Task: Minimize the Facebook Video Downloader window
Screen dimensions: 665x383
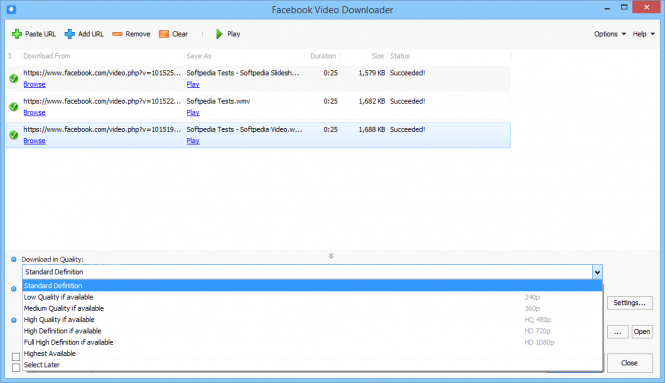Action: [x=607, y=8]
